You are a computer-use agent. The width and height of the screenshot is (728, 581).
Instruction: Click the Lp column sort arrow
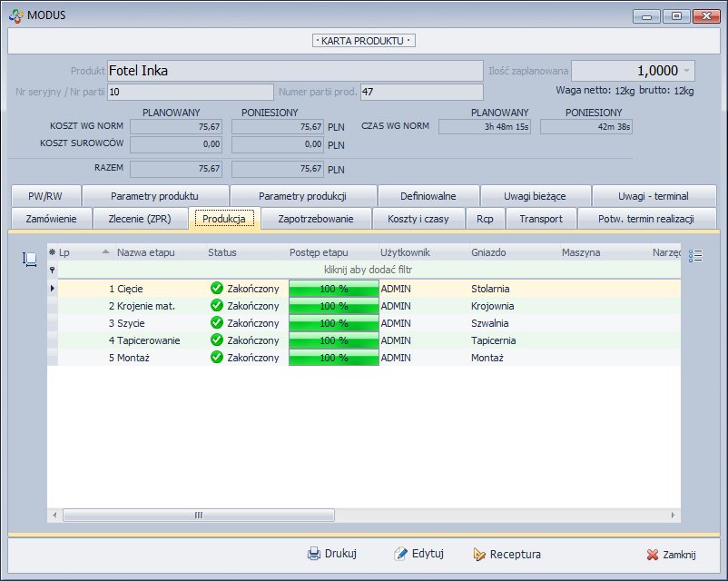click(106, 252)
